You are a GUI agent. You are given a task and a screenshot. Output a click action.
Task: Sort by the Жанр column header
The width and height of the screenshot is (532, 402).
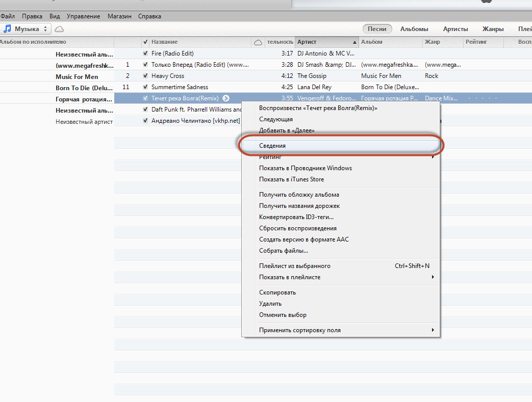tap(443, 42)
